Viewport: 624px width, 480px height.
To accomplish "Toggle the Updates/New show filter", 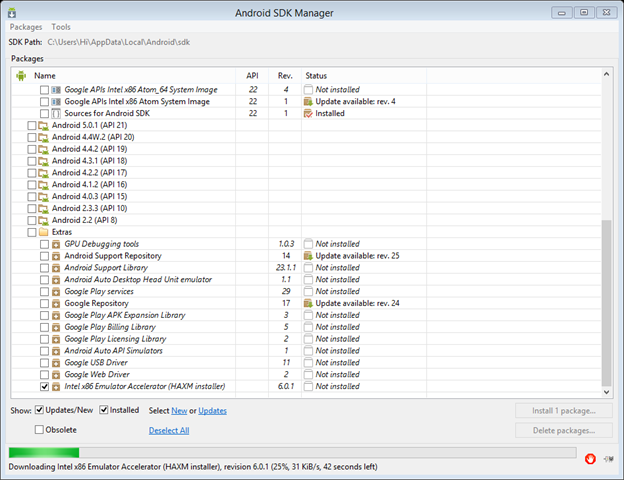I will 40,410.
